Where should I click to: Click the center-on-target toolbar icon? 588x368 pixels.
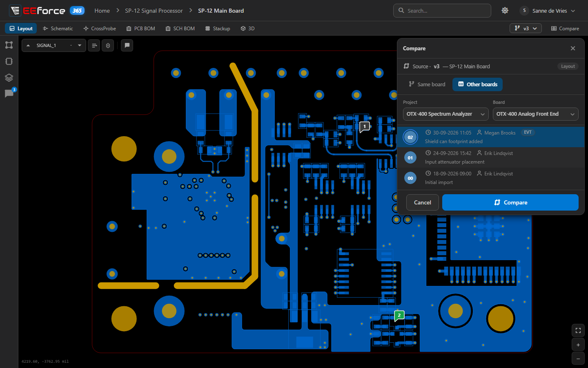click(x=108, y=45)
